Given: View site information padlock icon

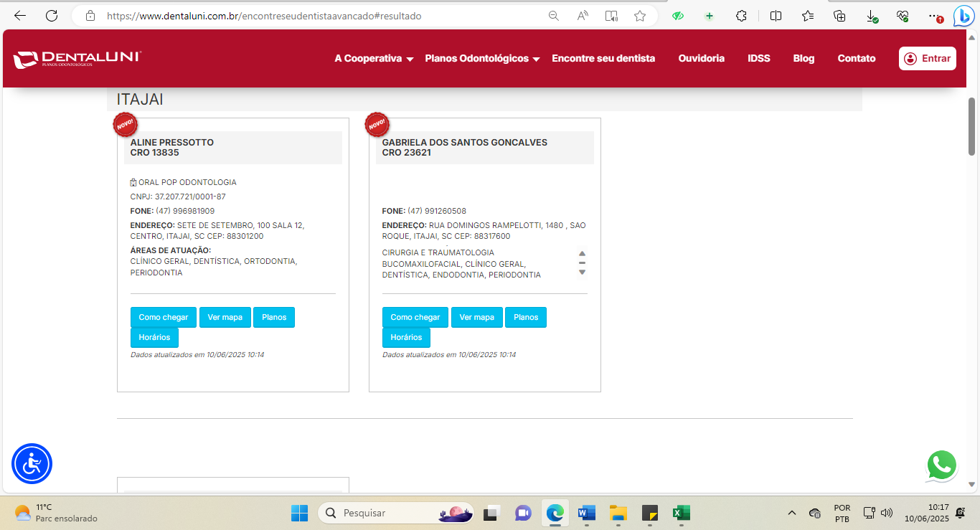Looking at the screenshot, I should (x=90, y=16).
